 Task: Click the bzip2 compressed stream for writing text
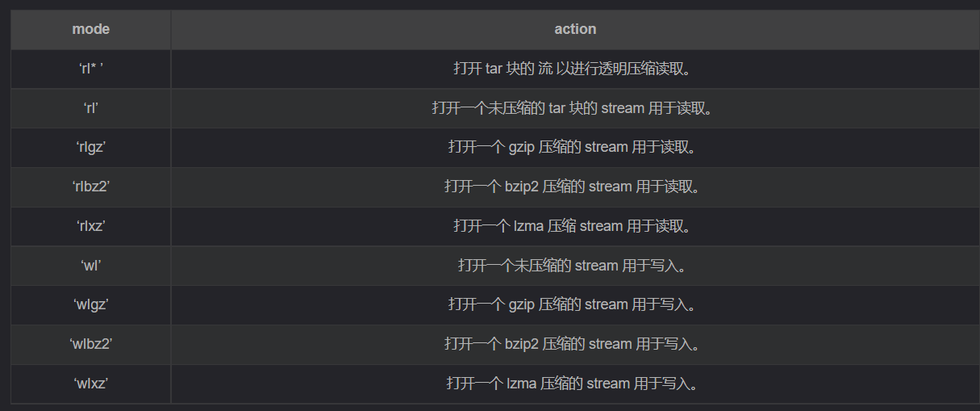575,344
